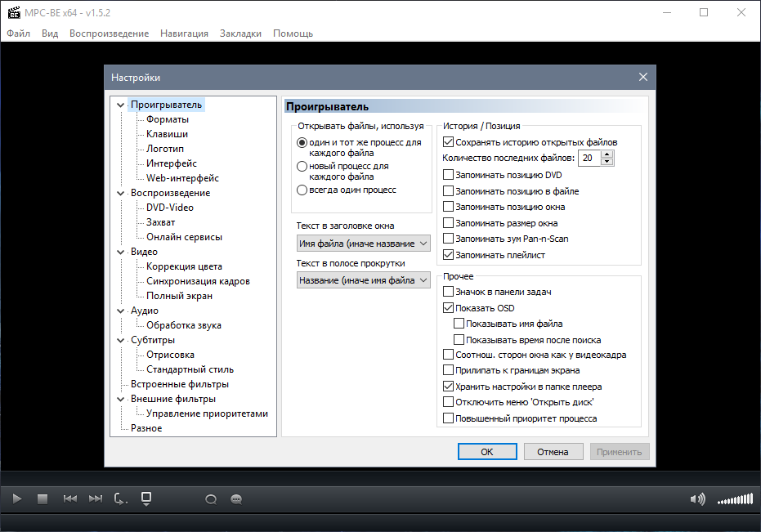Click the Play button

coord(18,498)
